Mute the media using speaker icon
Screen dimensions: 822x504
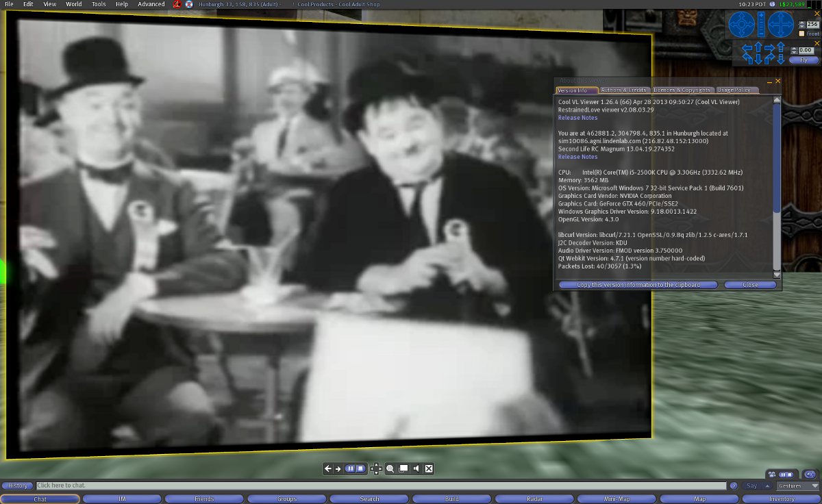pos(416,469)
